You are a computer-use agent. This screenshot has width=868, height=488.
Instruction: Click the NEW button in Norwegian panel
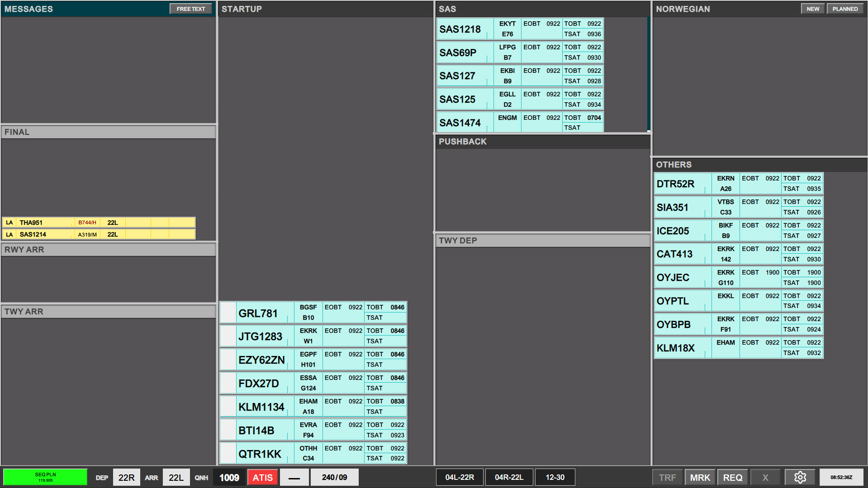[813, 9]
